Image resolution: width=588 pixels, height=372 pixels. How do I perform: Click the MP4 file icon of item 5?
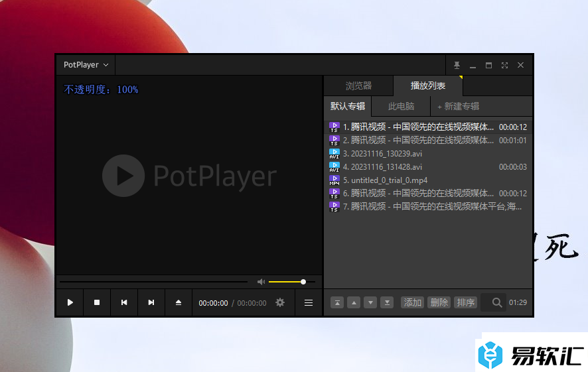pos(334,180)
